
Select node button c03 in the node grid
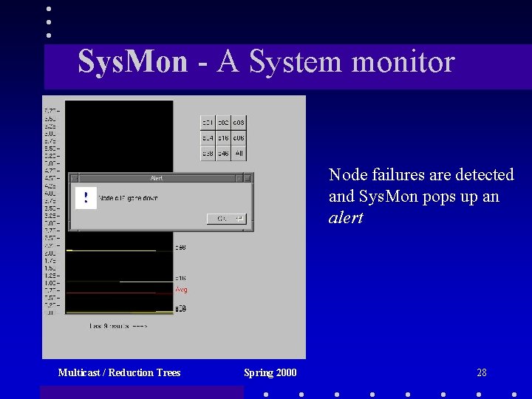(x=239, y=123)
